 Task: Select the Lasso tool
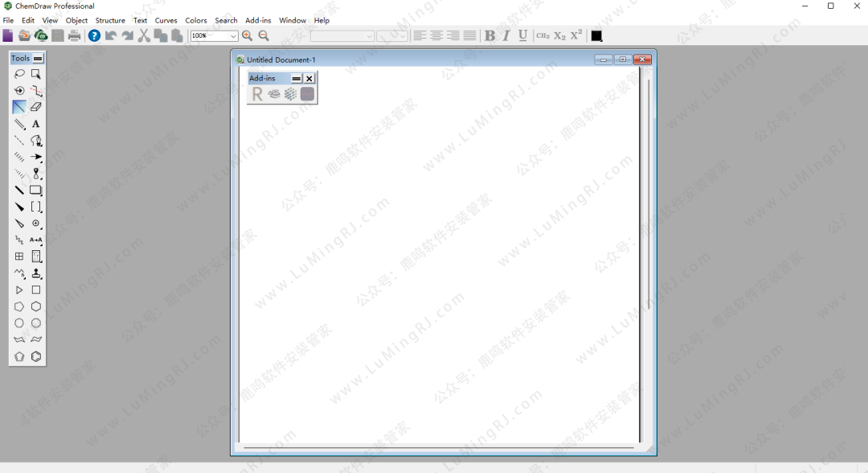click(x=19, y=74)
